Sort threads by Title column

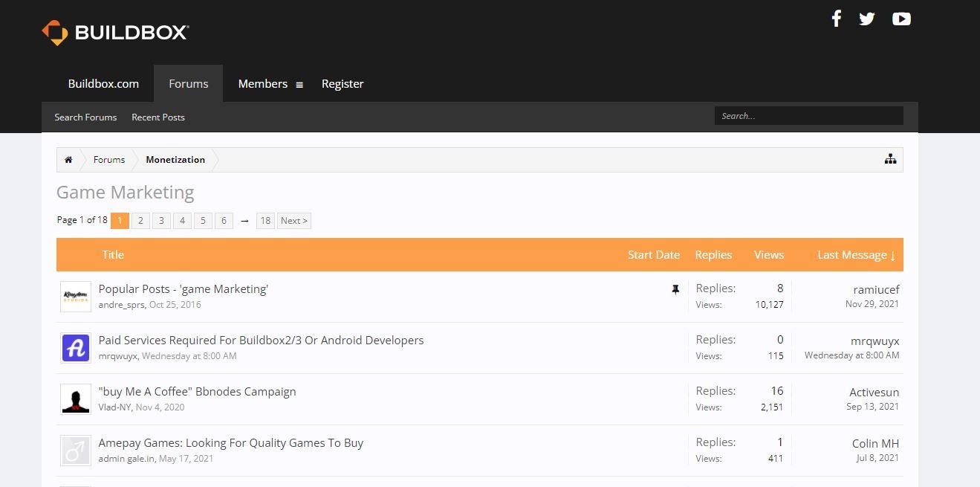click(113, 254)
